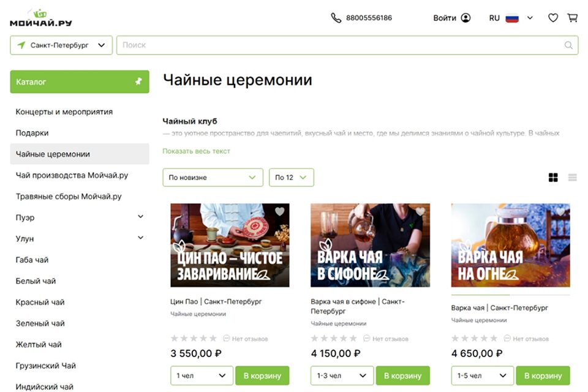The height and width of the screenshot is (392, 588).
Task: Add Цин Пао ceremony to cart
Action: click(262, 375)
